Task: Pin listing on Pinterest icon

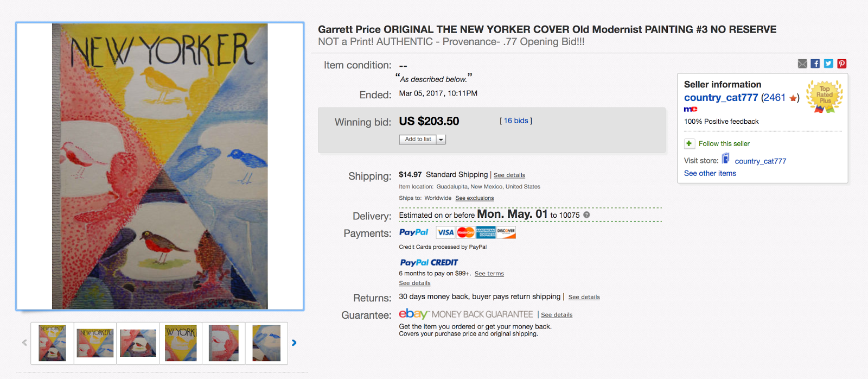Action: tap(841, 64)
